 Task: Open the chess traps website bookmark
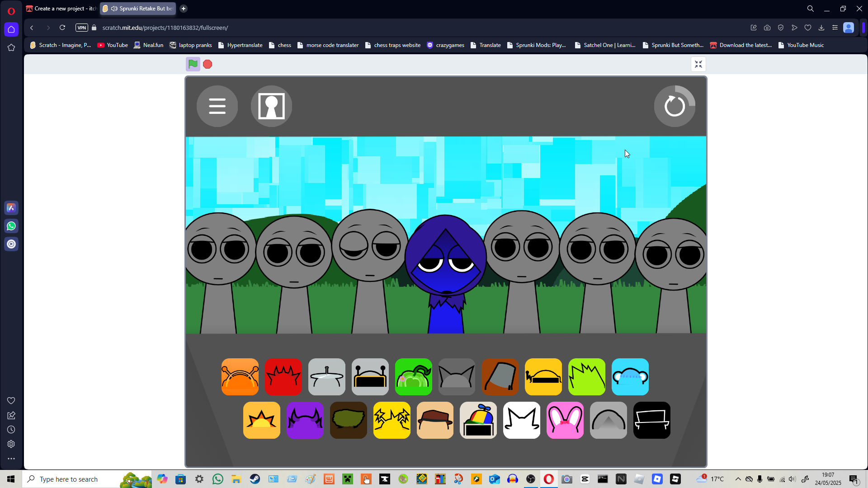click(x=393, y=45)
